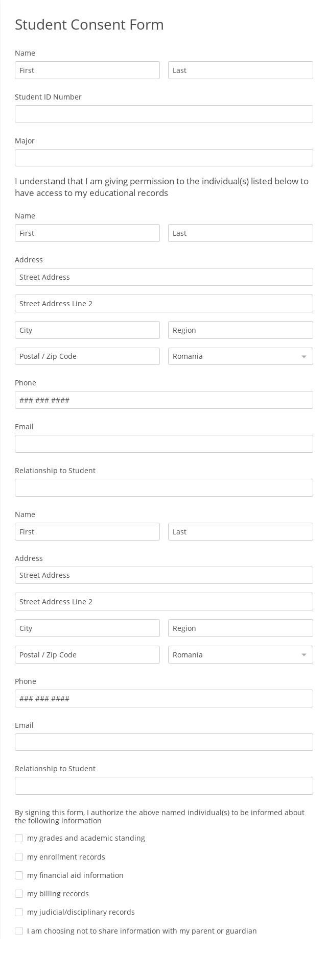Select the first Street Address Line 2 field

[163, 303]
